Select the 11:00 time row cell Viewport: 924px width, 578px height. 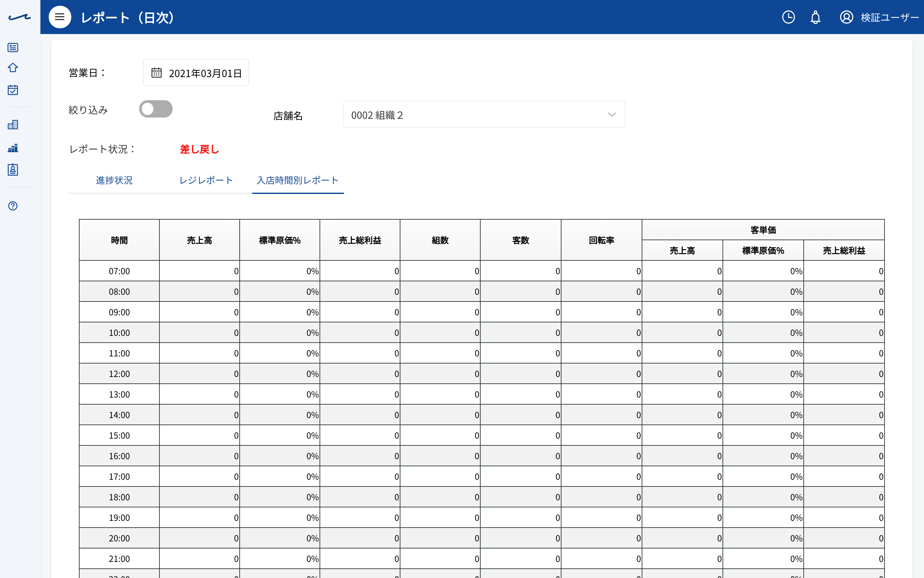(x=119, y=353)
